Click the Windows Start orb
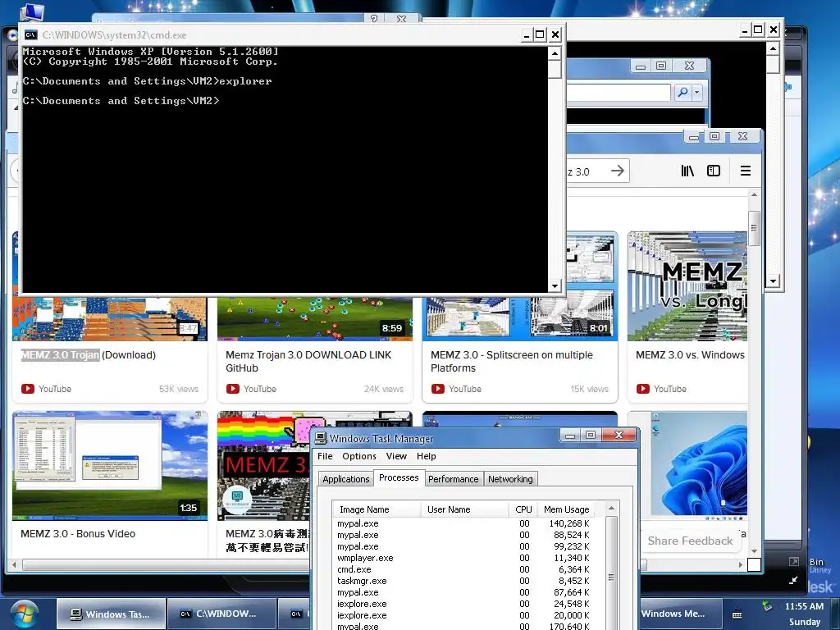Image resolution: width=840 pixels, height=630 pixels. point(24,614)
